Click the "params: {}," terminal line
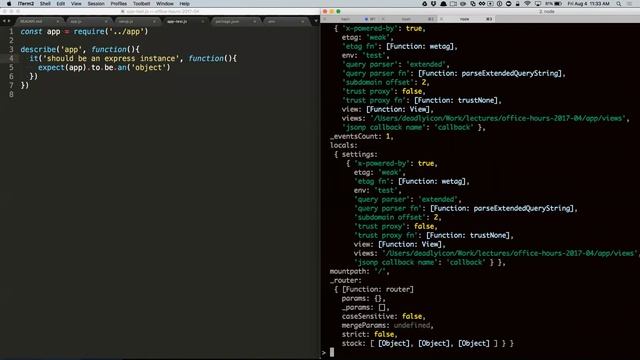Viewport: 640px width, 360px height. (364, 298)
